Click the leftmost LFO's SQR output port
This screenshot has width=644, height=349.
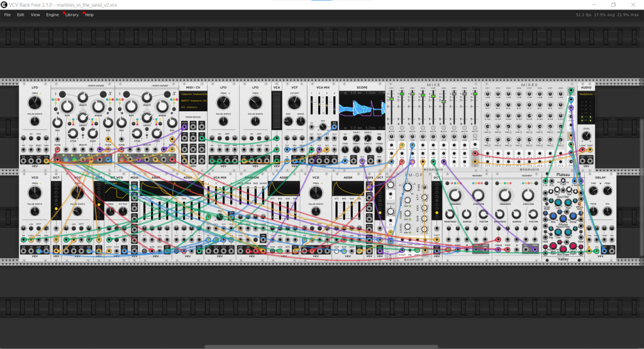(46, 161)
